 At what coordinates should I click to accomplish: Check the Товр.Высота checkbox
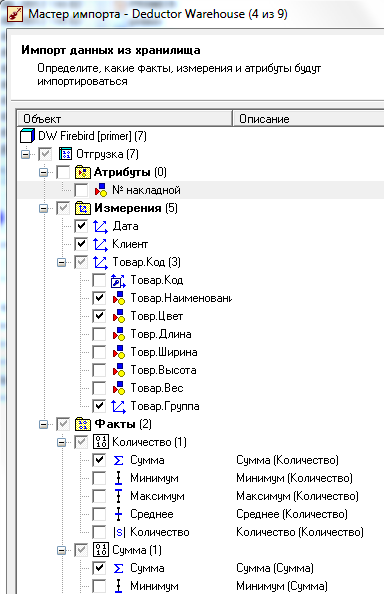(99, 370)
